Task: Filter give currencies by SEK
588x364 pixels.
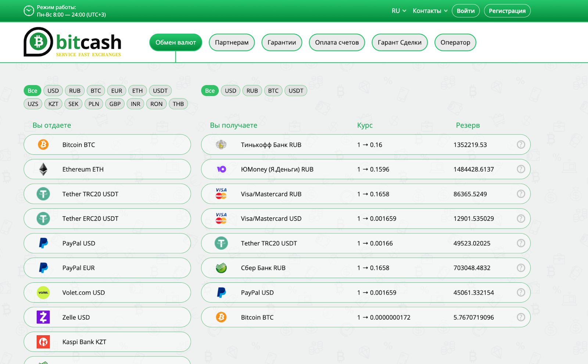Action: tap(73, 104)
